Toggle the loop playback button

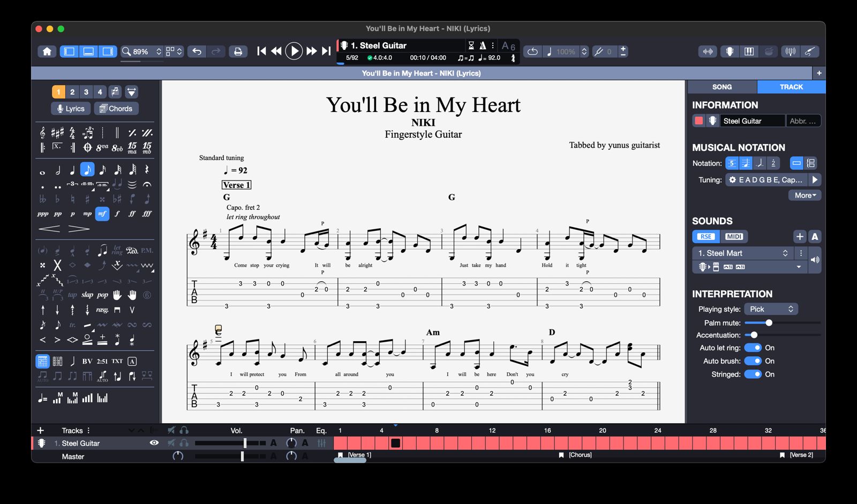[x=532, y=51]
